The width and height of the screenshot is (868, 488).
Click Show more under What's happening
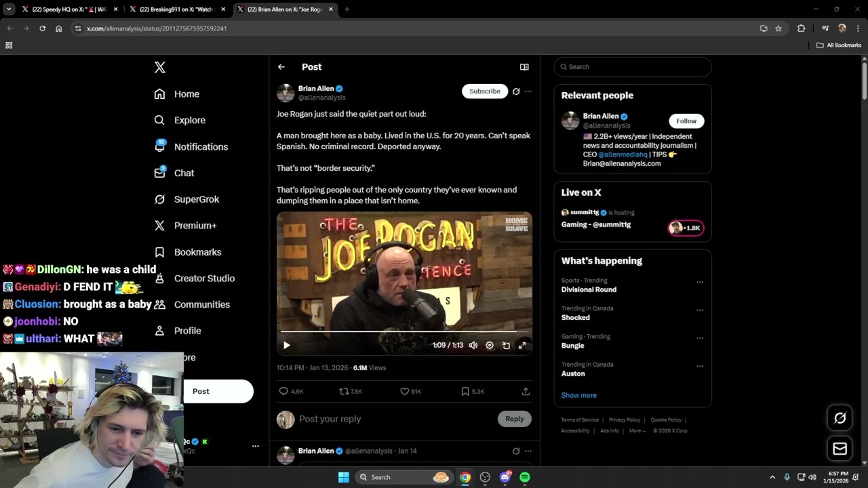tap(578, 395)
